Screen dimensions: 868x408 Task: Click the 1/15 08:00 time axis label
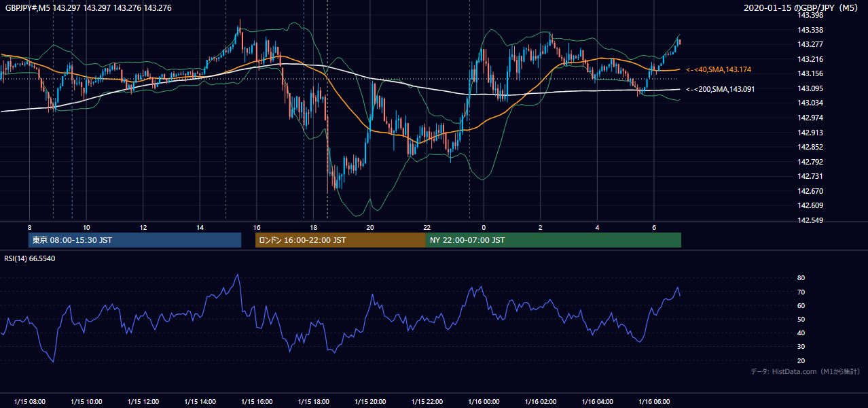[x=29, y=401]
